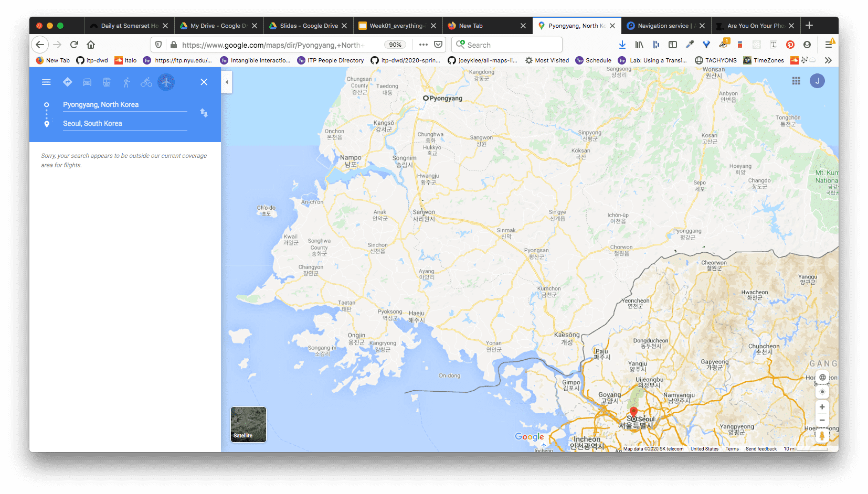Choose the walking directions mode
This screenshot has width=868, height=494.
click(x=126, y=82)
